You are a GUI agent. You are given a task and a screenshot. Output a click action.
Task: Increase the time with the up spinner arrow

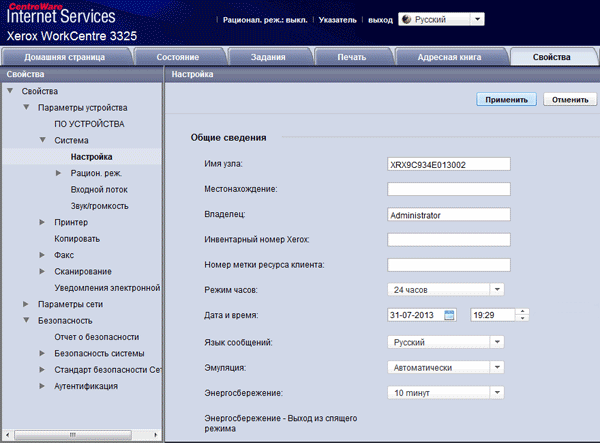click(522, 311)
